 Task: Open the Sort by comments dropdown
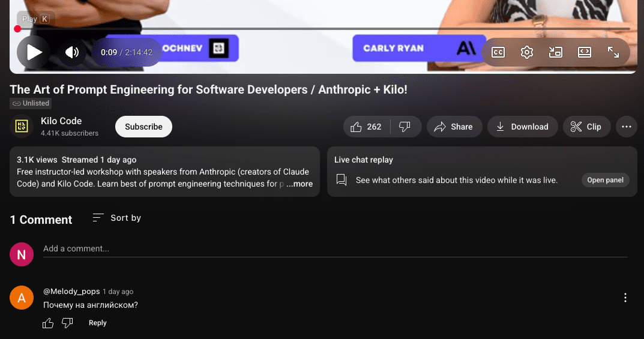click(117, 218)
